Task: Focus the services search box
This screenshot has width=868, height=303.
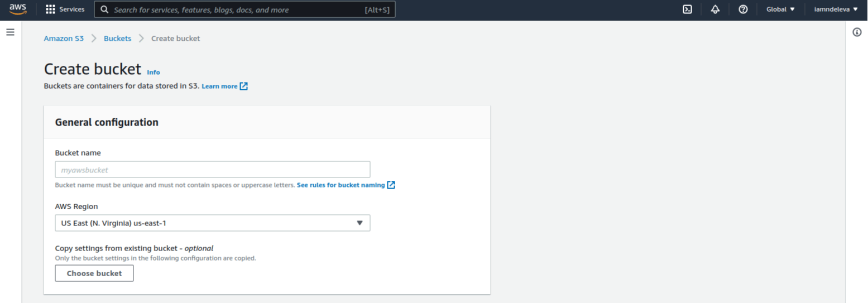Action: pos(244,9)
